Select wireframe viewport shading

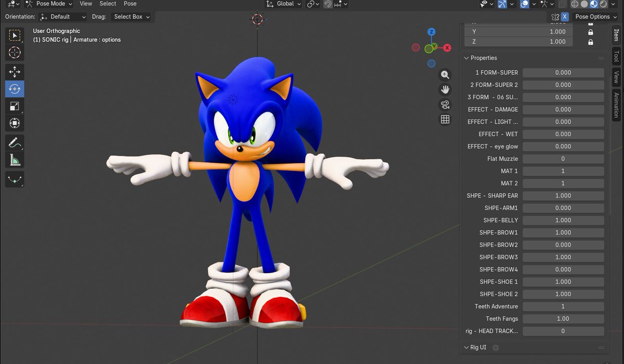tap(575, 4)
